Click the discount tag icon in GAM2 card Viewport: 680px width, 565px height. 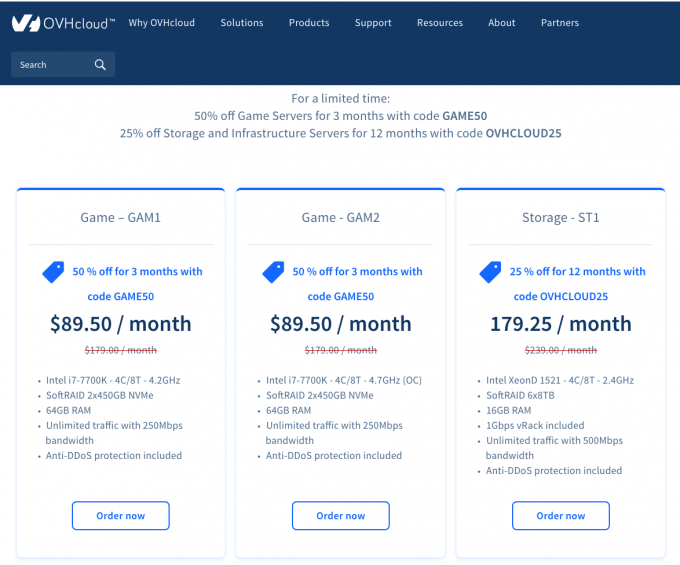[x=273, y=272]
